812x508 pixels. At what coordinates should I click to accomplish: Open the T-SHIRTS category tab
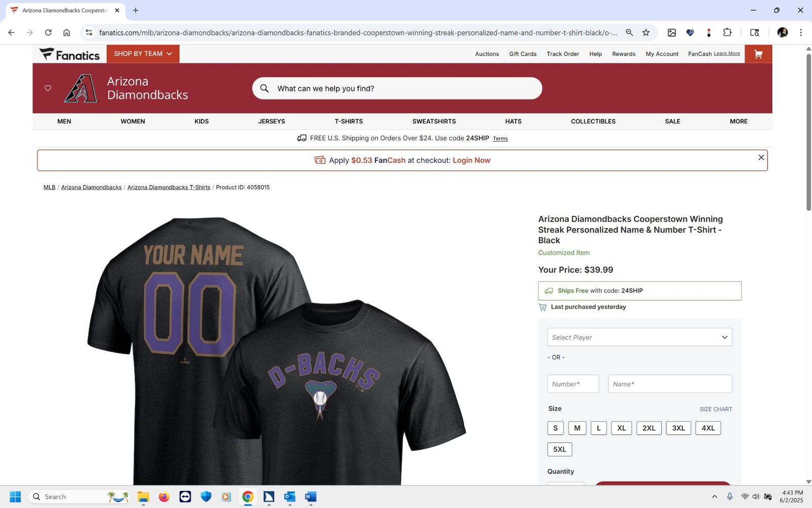tap(349, 121)
